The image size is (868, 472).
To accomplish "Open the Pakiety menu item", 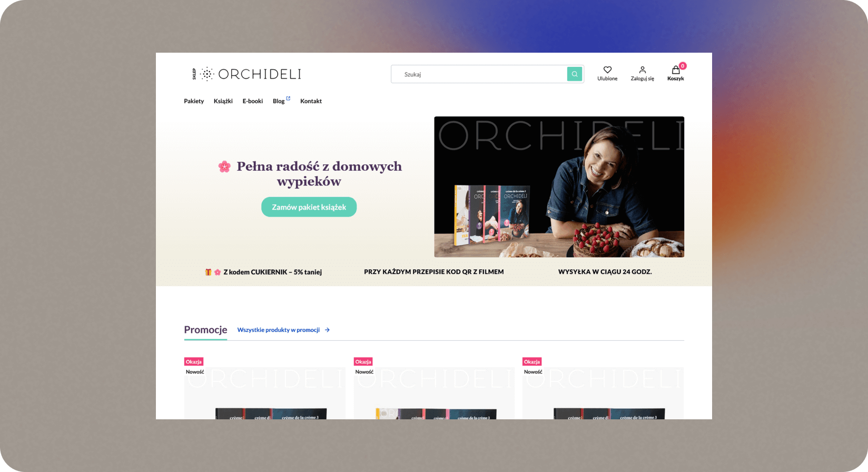I will coord(194,101).
